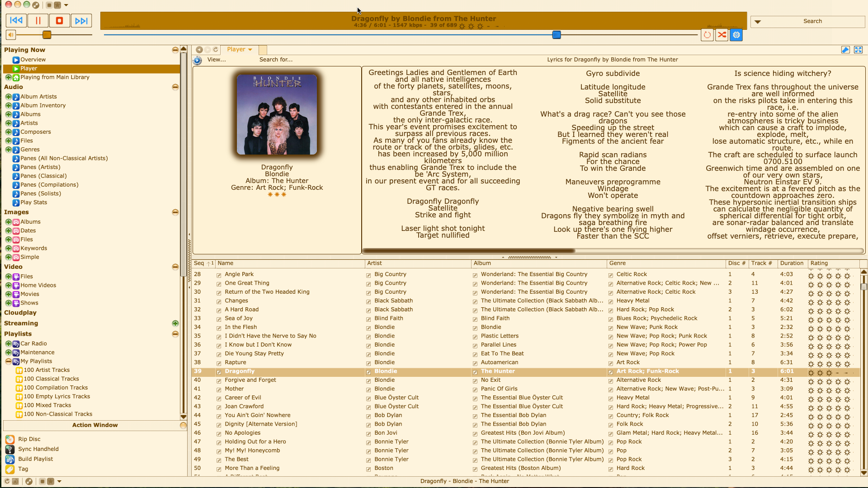Toggle the checkbox next to Rapture
This screenshot has height=488, width=868.
pyautogui.click(x=219, y=363)
